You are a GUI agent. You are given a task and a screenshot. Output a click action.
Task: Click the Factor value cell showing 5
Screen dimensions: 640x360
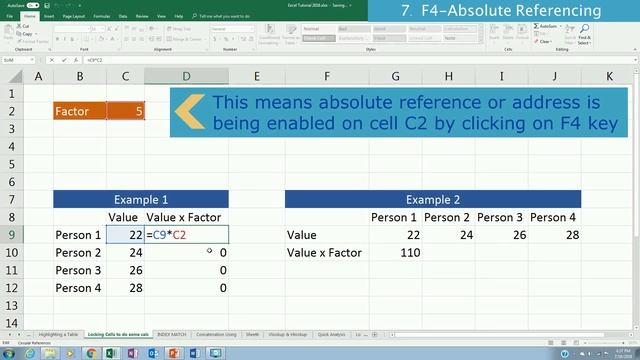[x=125, y=111]
